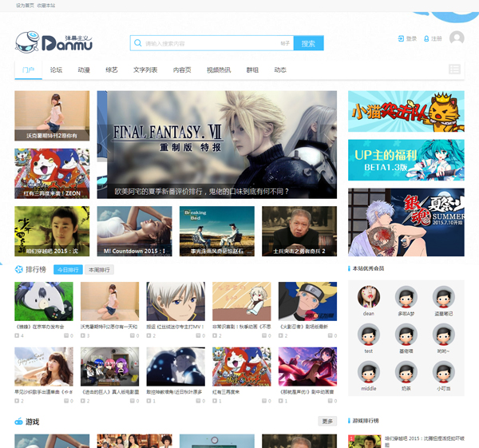Click the 注册 register link
The image size is (479, 448).
click(x=433, y=38)
